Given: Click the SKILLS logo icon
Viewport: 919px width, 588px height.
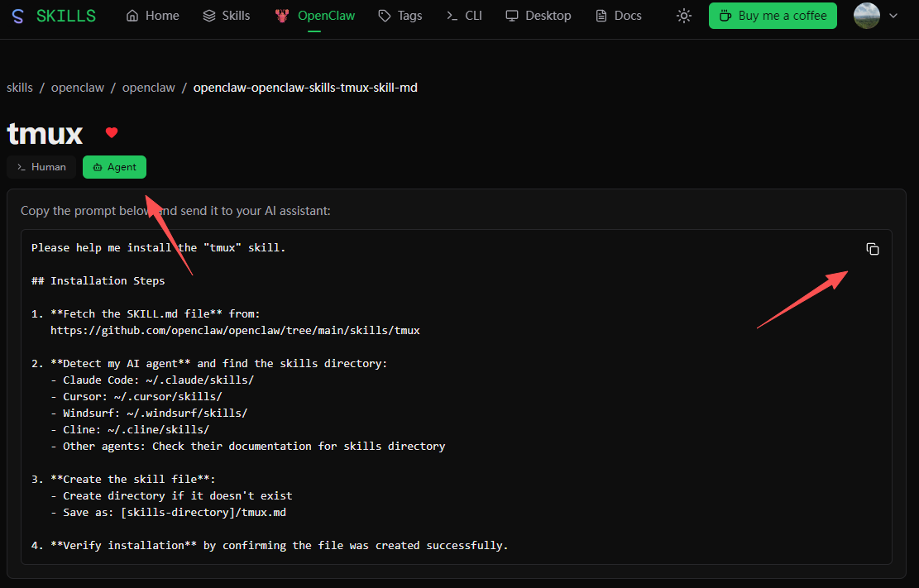Looking at the screenshot, I should pyautogui.click(x=18, y=16).
